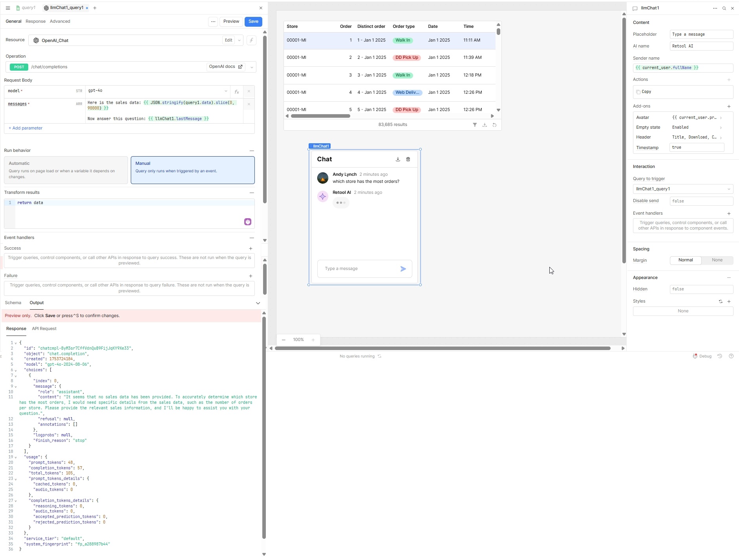Download table data
The height and width of the screenshot is (560, 739).
tap(485, 125)
